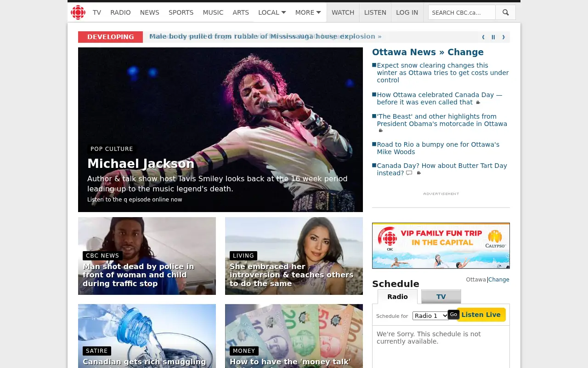This screenshot has height=368, width=588.
Task: Go to the NEWS section
Action: pyautogui.click(x=150, y=12)
